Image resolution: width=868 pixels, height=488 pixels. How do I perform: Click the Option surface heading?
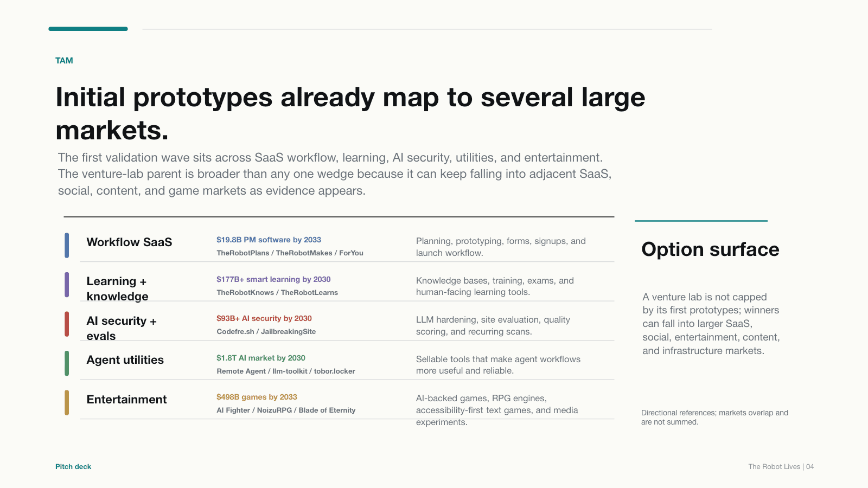click(710, 249)
